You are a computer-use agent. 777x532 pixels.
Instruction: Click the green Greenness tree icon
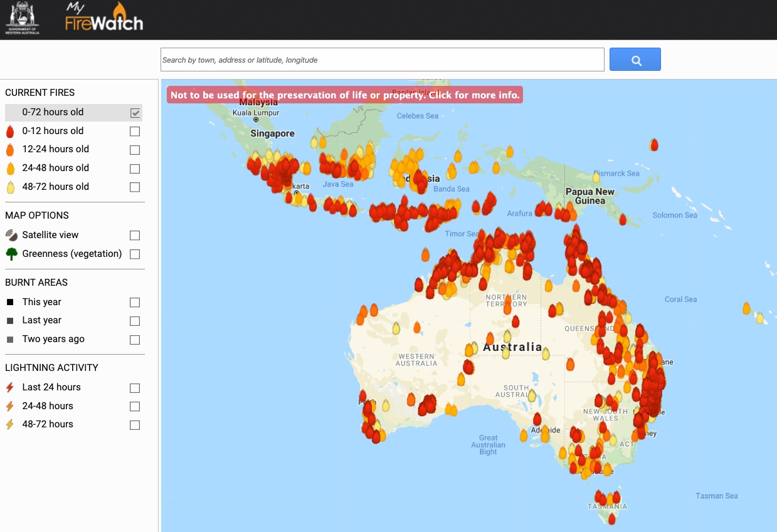(11, 254)
